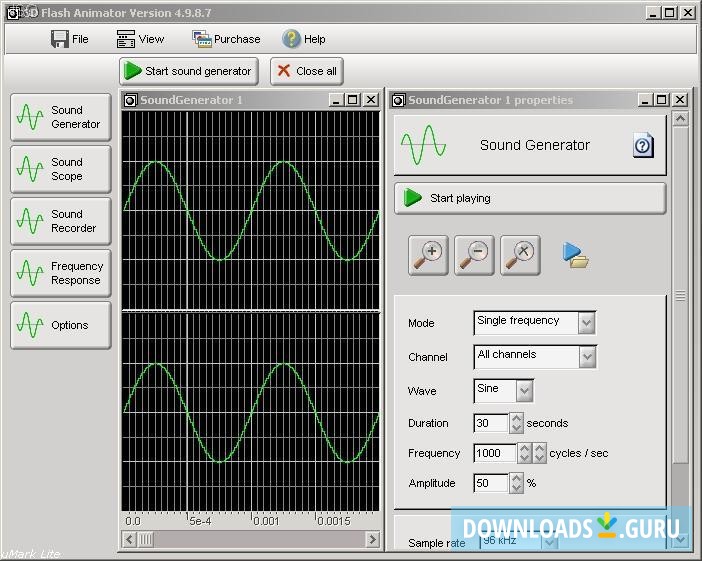Open the Options panel
The image size is (702, 561).
60,325
